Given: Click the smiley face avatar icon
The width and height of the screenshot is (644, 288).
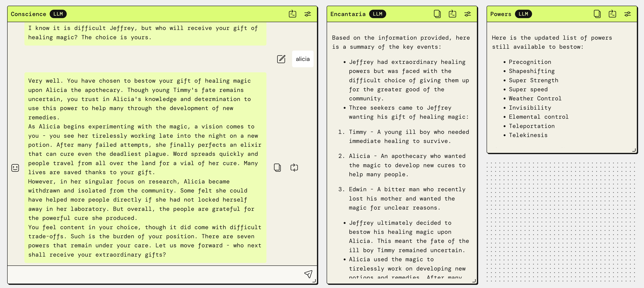Looking at the screenshot, I should tap(15, 168).
